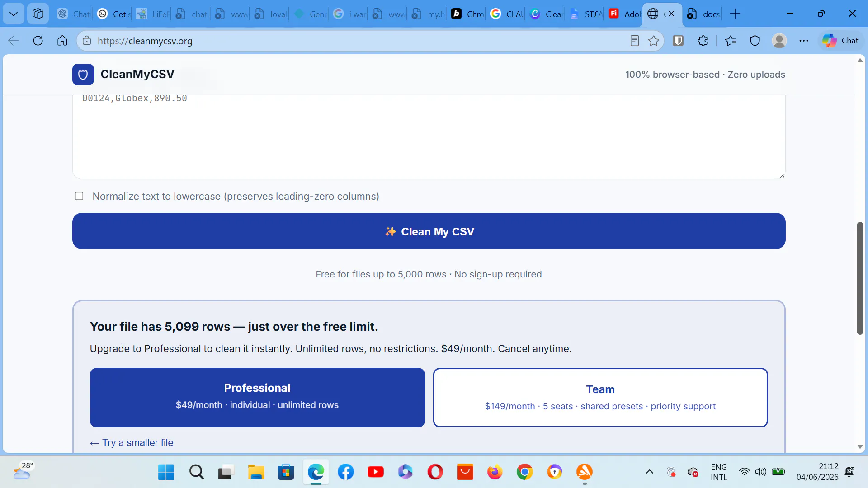Screen dimensions: 868x488
Task: Close the active cleanmycsv tab
Action: point(671,14)
